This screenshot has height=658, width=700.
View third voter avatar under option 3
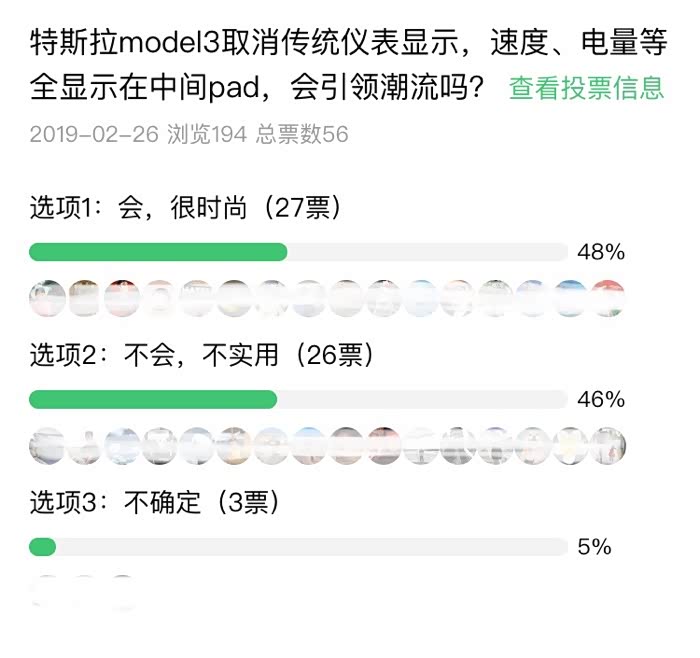[x=122, y=592]
